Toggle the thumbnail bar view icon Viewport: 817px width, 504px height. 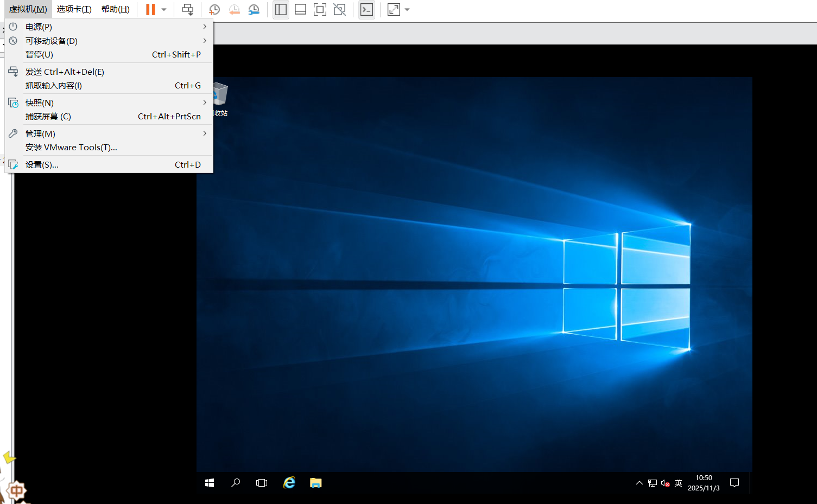pos(300,9)
